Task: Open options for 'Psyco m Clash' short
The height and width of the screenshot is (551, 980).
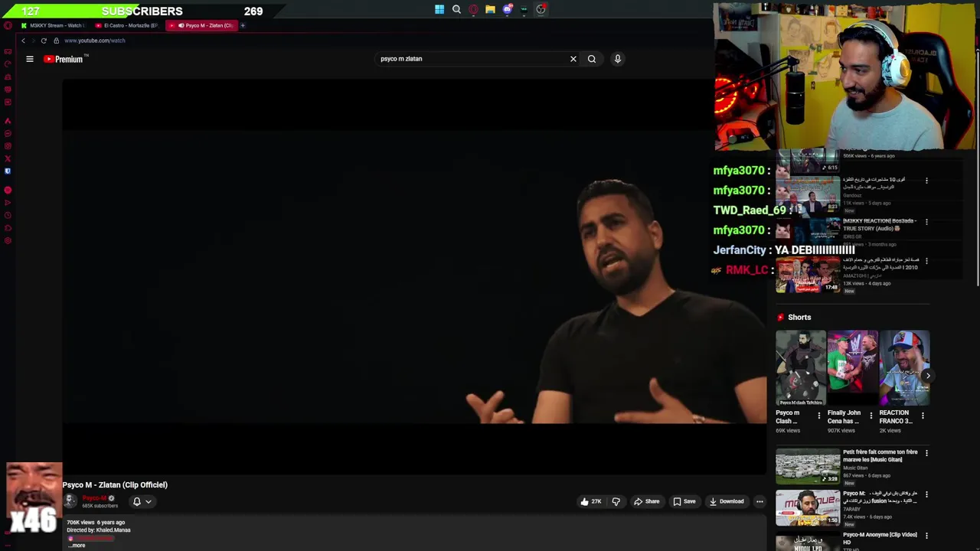Action: coord(818,416)
